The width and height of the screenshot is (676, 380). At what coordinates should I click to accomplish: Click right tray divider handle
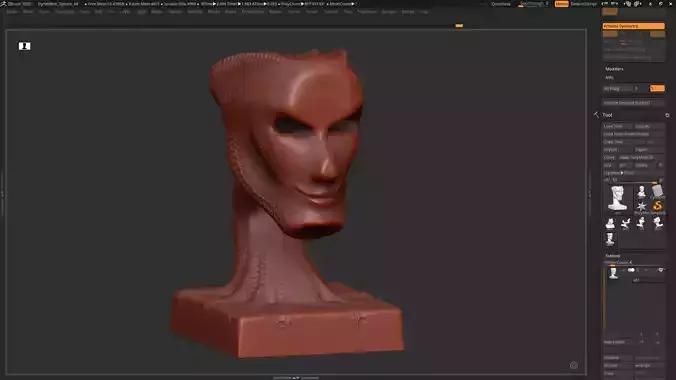pyautogui.click(x=590, y=193)
